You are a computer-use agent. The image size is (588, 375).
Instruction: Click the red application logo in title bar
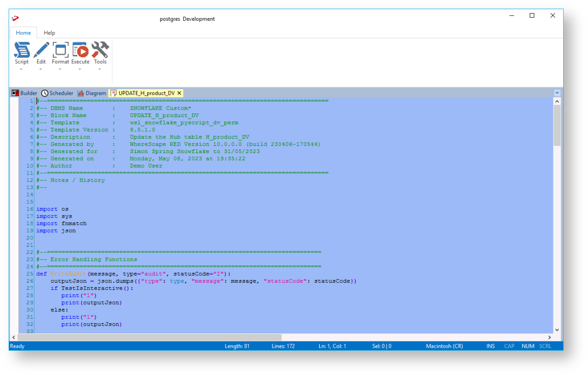[x=15, y=19]
